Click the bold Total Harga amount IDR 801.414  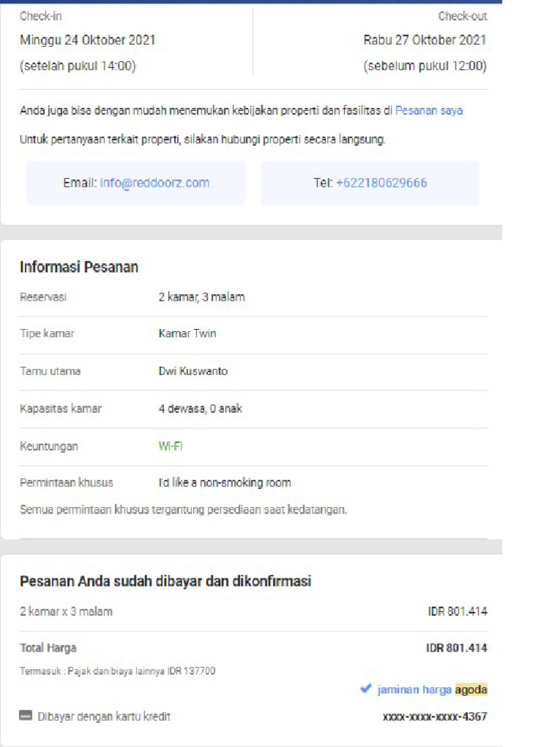[x=456, y=648]
